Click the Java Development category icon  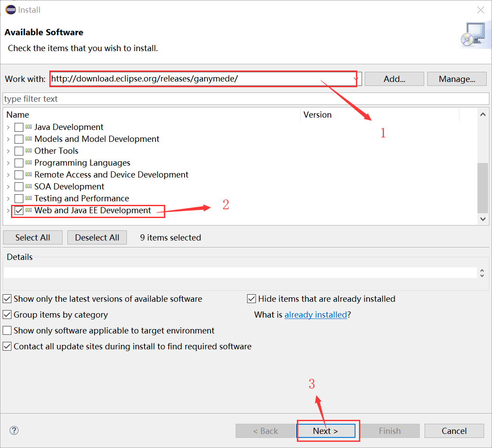(29, 127)
